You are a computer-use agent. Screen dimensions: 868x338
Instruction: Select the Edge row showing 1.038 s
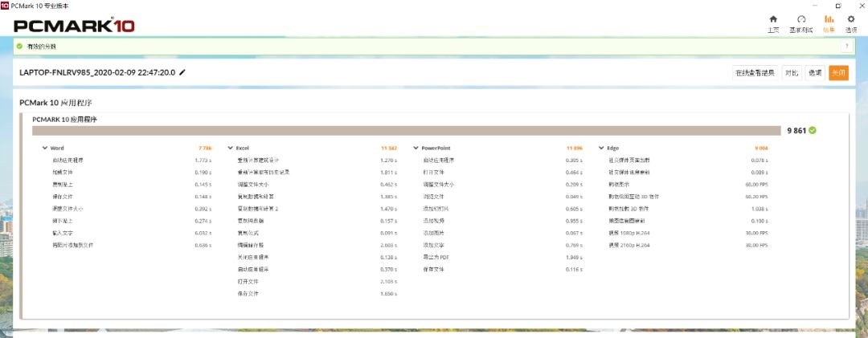(688, 209)
